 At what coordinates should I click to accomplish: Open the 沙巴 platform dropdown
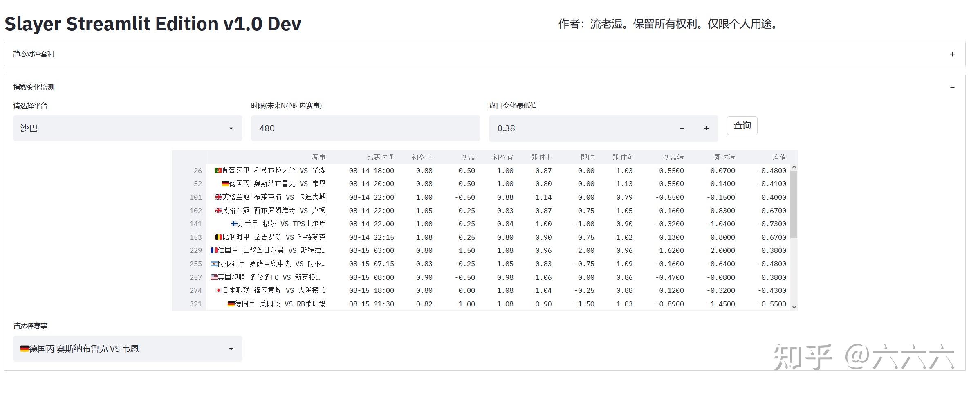127,128
